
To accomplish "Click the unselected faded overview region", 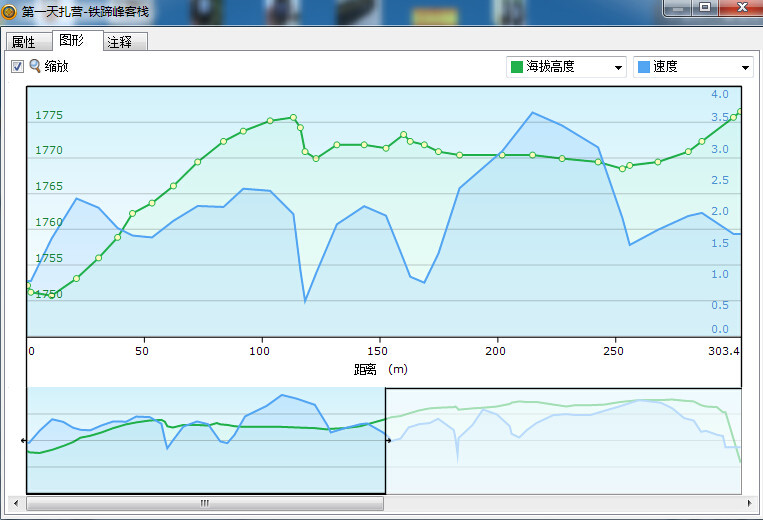I will coord(563,441).
